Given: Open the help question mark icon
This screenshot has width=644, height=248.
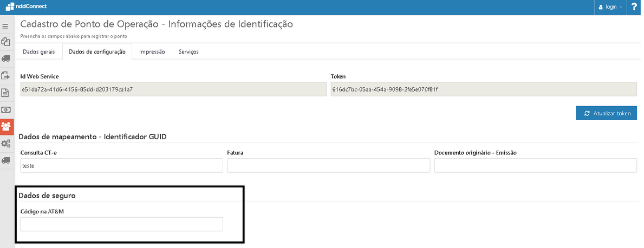Looking at the screenshot, I should (x=634, y=7).
